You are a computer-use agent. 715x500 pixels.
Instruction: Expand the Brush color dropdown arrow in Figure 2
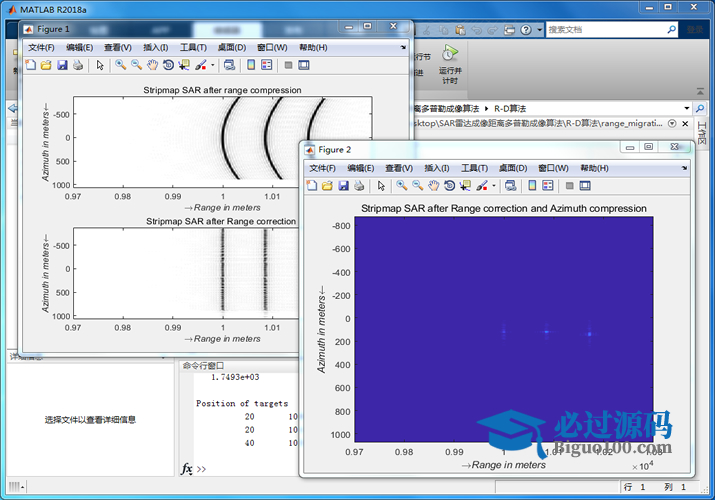point(493,185)
